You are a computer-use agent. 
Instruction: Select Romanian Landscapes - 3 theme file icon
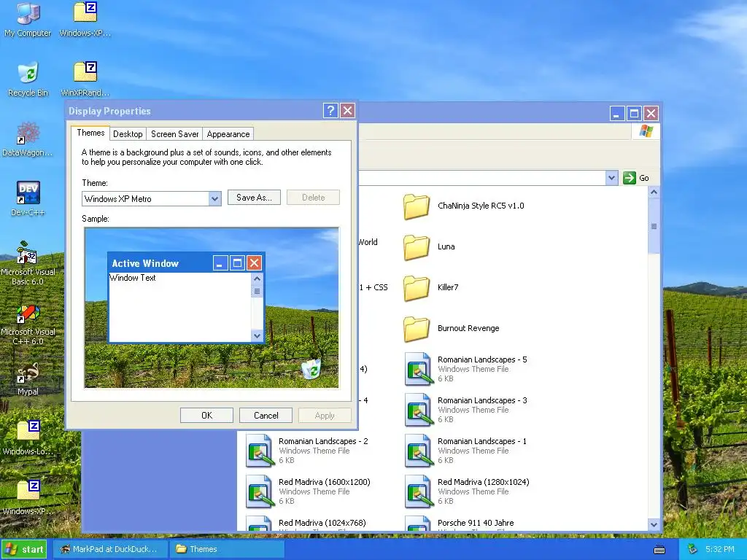tap(418, 410)
